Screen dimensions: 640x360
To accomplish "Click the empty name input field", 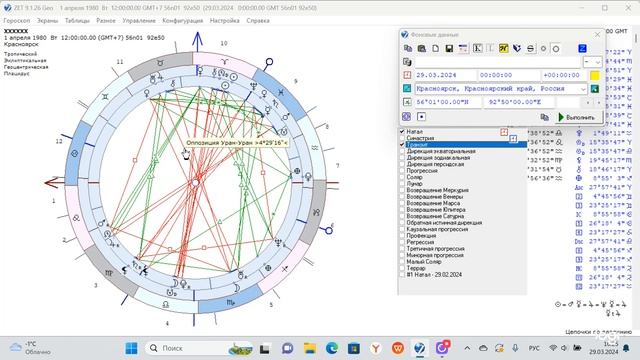I will 498,62.
